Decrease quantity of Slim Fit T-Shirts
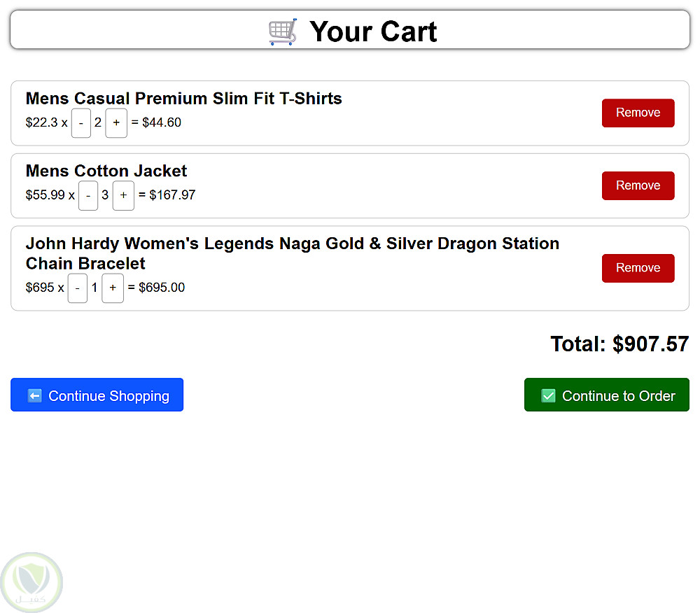Image resolution: width=700 pixels, height=613 pixels. 81,123
